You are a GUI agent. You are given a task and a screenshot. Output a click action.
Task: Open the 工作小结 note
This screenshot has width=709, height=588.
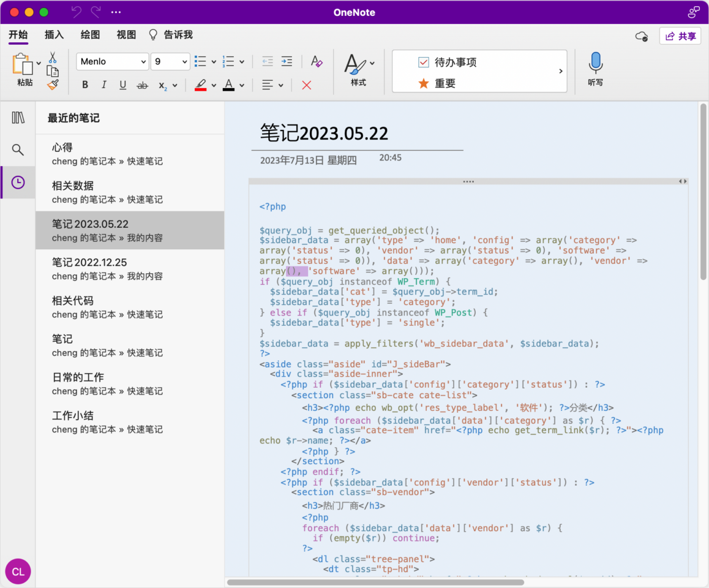click(x=130, y=422)
